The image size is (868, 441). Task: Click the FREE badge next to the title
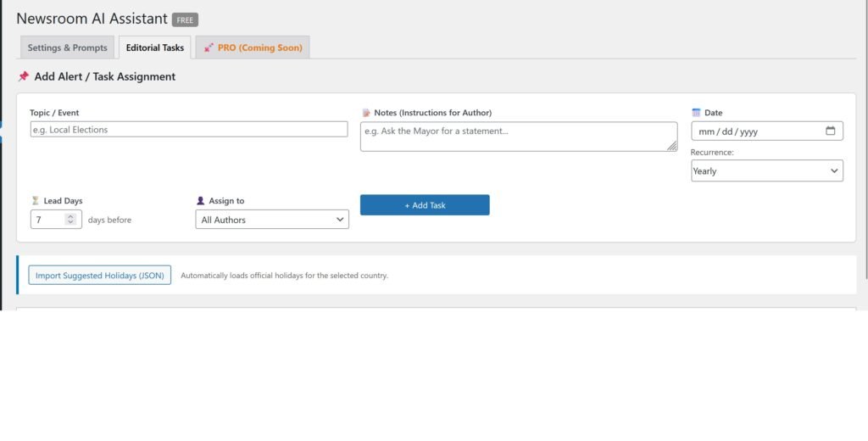[x=185, y=20]
